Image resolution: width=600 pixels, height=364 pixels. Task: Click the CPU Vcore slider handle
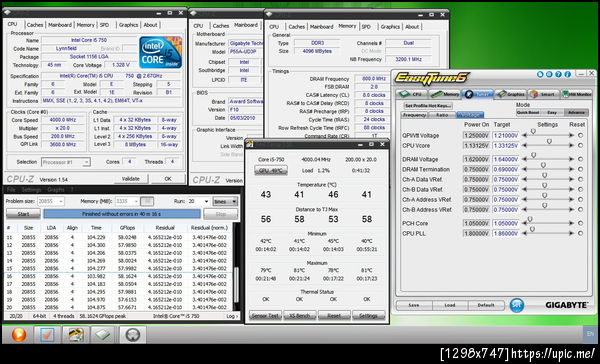pos(549,141)
